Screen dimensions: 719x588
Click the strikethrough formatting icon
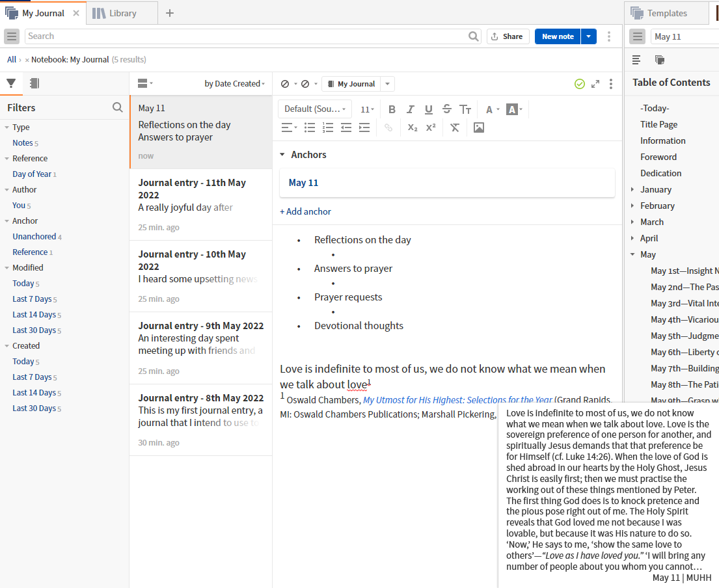click(x=446, y=109)
